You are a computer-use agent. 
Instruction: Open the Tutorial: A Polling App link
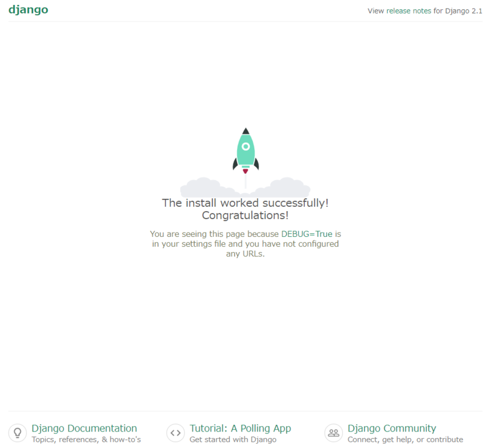pyautogui.click(x=240, y=428)
